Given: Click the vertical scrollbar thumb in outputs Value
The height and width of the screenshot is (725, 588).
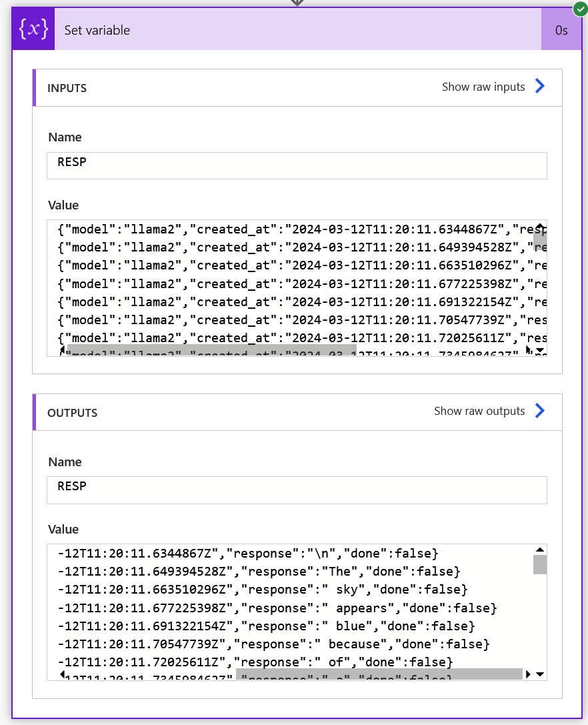Looking at the screenshot, I should pyautogui.click(x=540, y=564).
